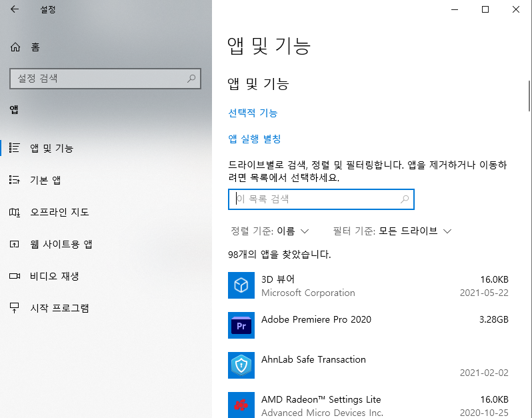Focus the 설정 검색 input field
This screenshot has height=418, width=532.
click(105, 79)
